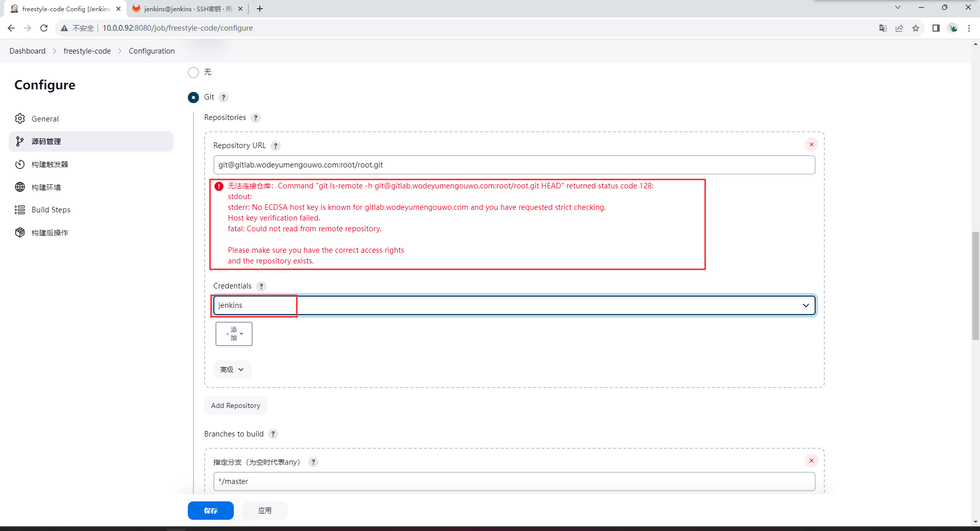Close the freestyle-code Config tab
This screenshot has height=531, width=980.
click(x=118, y=9)
